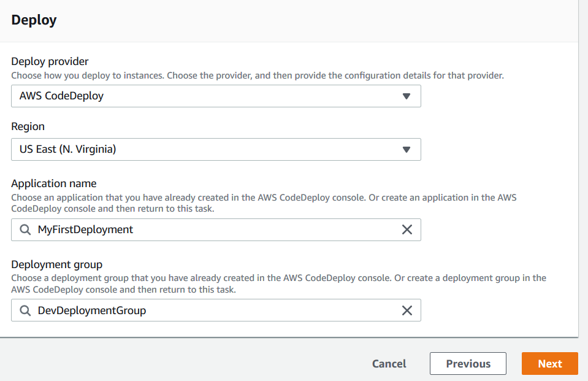Click the magnifier icon before DevDeploymentGroup
Viewport: 588px width, 381px height.
click(25, 310)
